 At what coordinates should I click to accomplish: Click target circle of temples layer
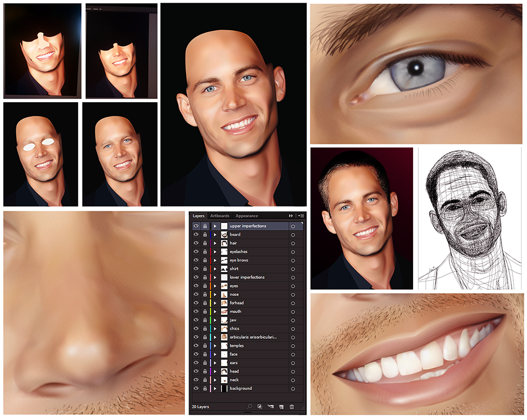(x=292, y=346)
